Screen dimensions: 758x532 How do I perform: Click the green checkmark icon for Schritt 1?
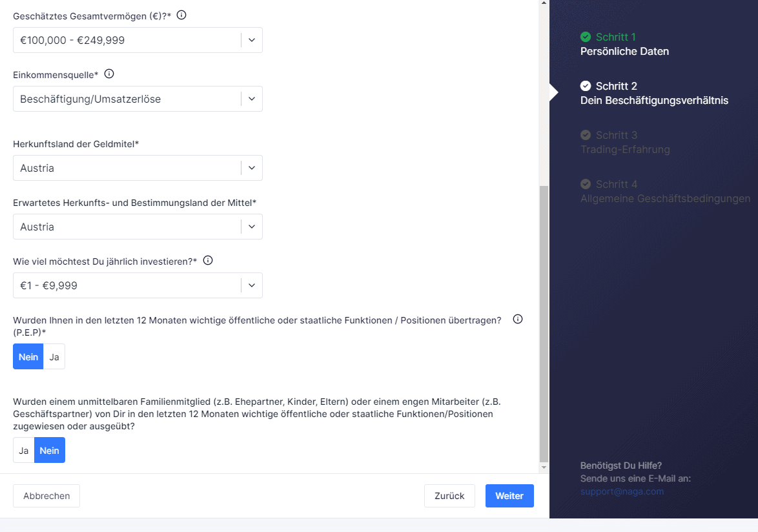pyautogui.click(x=586, y=37)
